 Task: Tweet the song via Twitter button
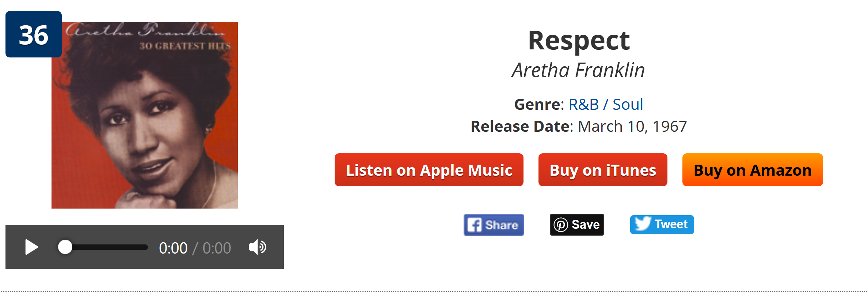(662, 225)
